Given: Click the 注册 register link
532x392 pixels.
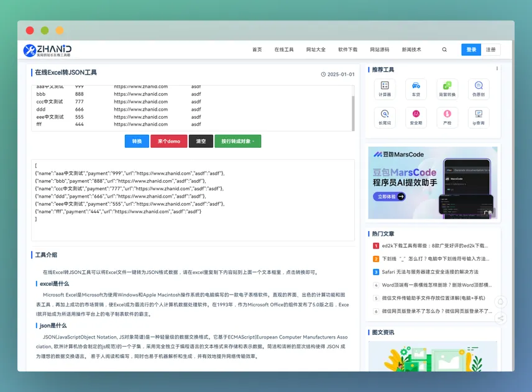Looking at the screenshot, I should (492, 49).
